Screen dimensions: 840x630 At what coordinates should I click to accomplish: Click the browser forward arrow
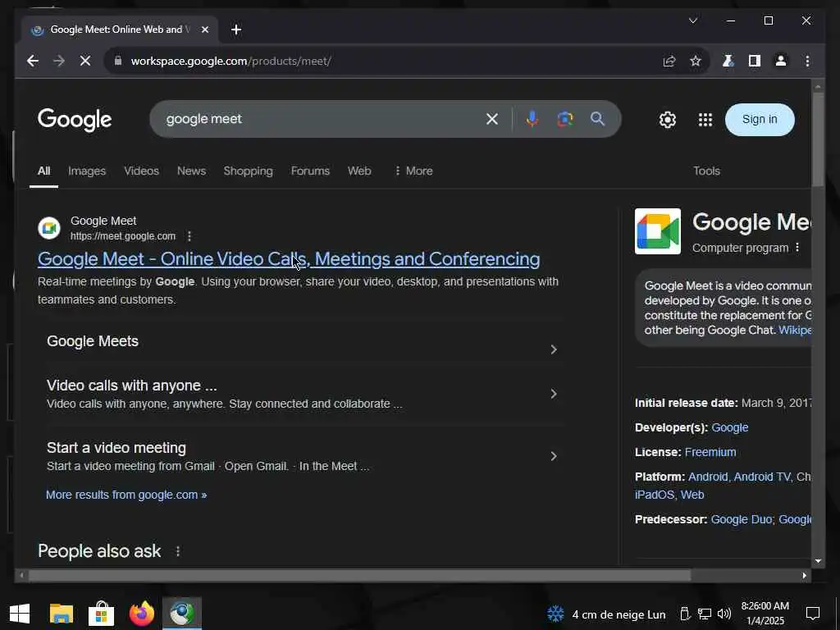click(x=59, y=61)
